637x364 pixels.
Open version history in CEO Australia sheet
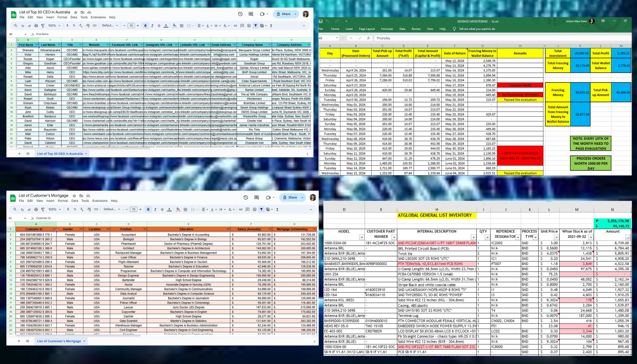(240, 14)
